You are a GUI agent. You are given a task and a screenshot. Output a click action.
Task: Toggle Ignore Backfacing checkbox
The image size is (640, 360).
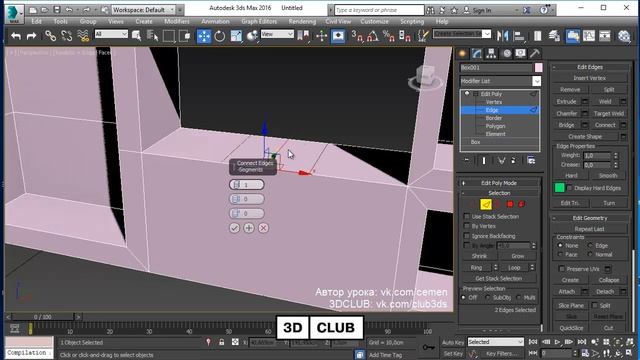(467, 236)
